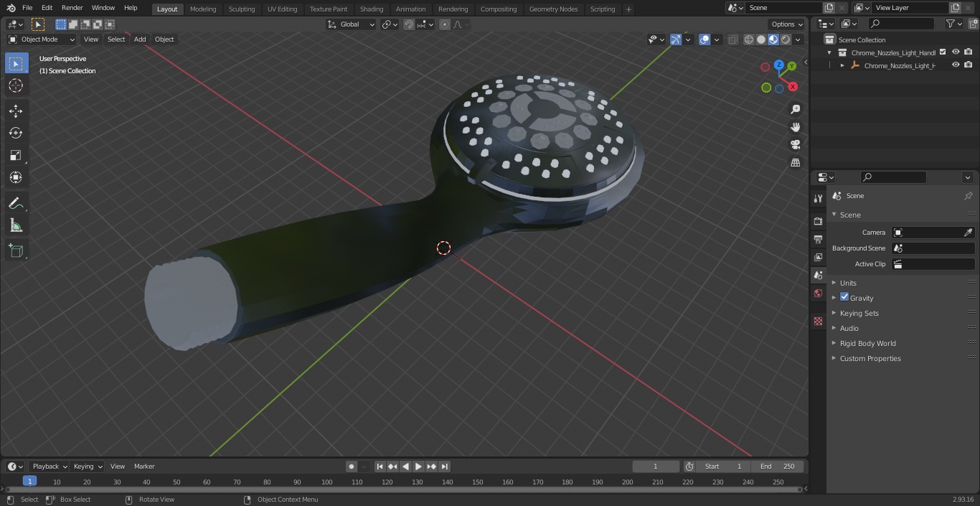Click the Zoom view magnifier icon
The height and width of the screenshot is (506, 980).
pyautogui.click(x=795, y=109)
